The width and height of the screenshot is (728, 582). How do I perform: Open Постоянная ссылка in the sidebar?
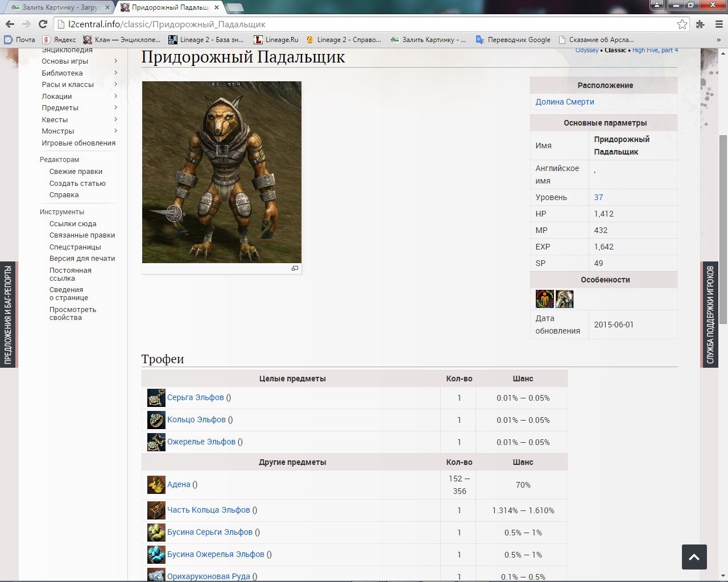[70, 274]
